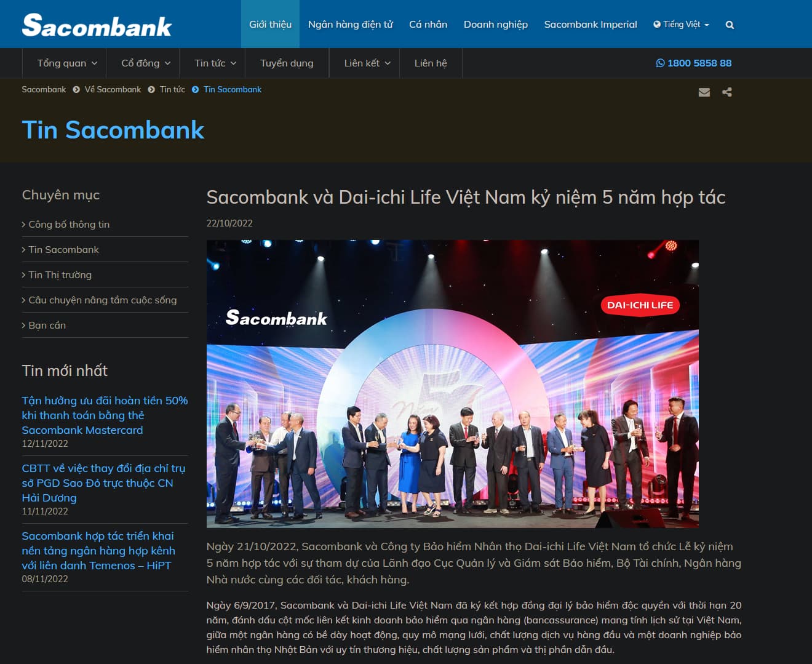Click the Về Sacombank breadcrumb

coord(113,89)
